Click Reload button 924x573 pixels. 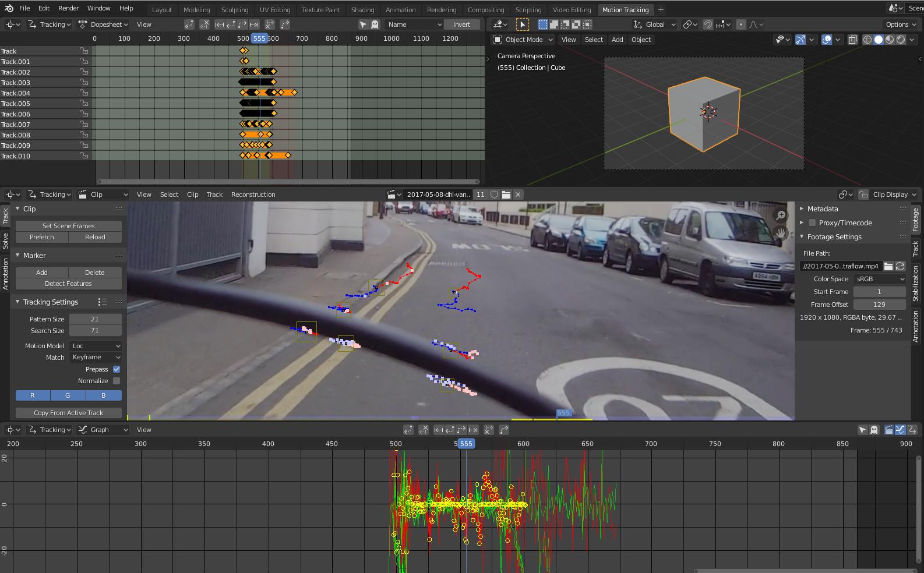coord(95,237)
